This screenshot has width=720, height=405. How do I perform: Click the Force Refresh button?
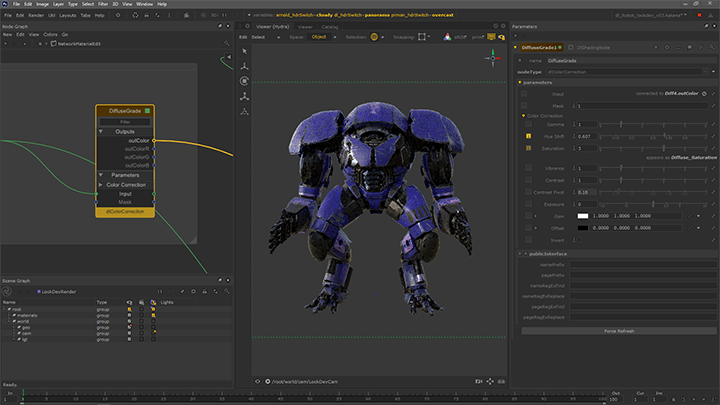[617, 330]
